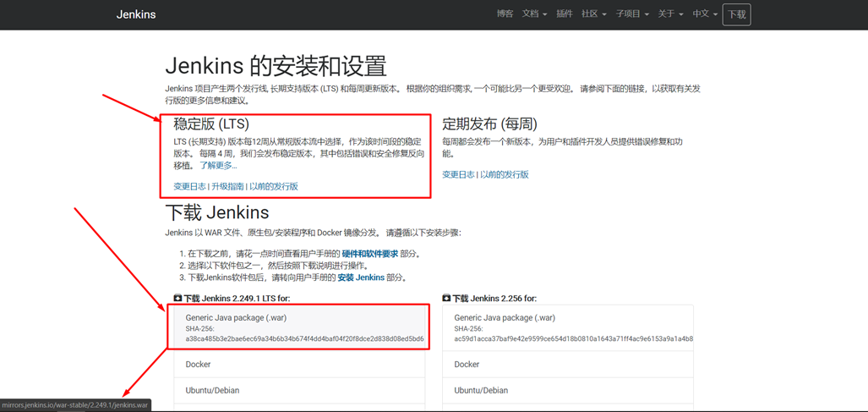Click the LTS SHA-256 hash starting a38ca485

point(304,338)
